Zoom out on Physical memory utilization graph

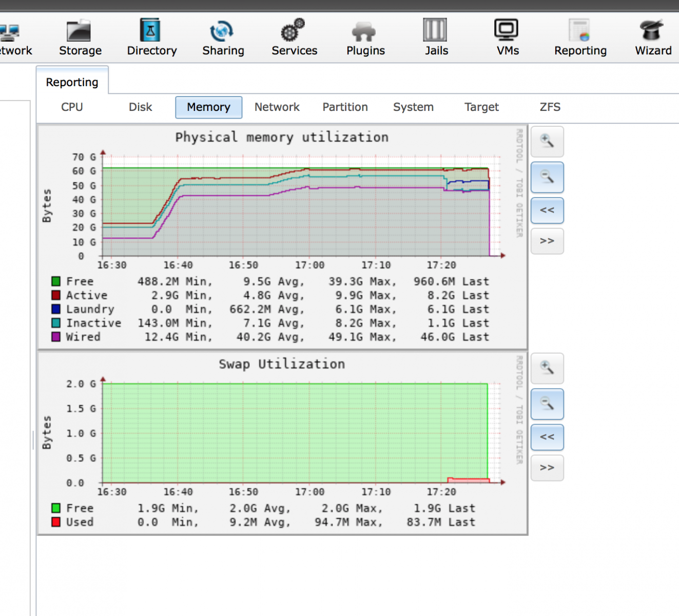547,178
